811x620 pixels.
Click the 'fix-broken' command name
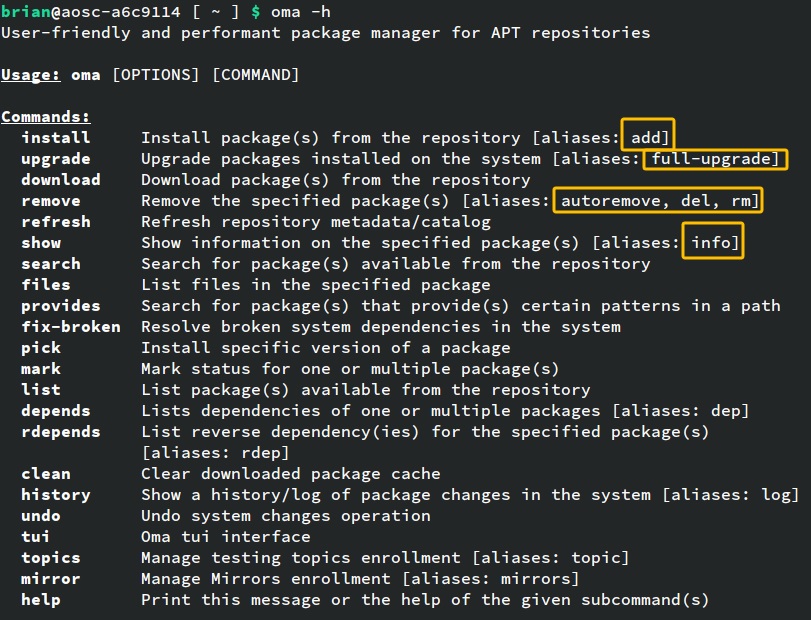71,327
